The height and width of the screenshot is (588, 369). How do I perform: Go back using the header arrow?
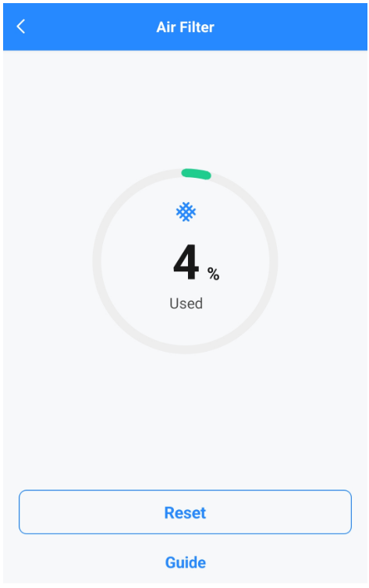tap(21, 27)
